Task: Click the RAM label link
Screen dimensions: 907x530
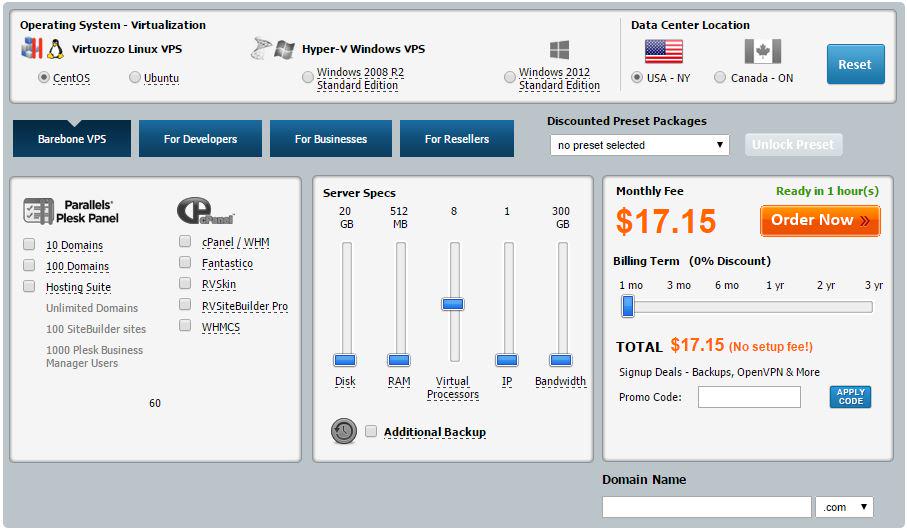Action: [399, 381]
